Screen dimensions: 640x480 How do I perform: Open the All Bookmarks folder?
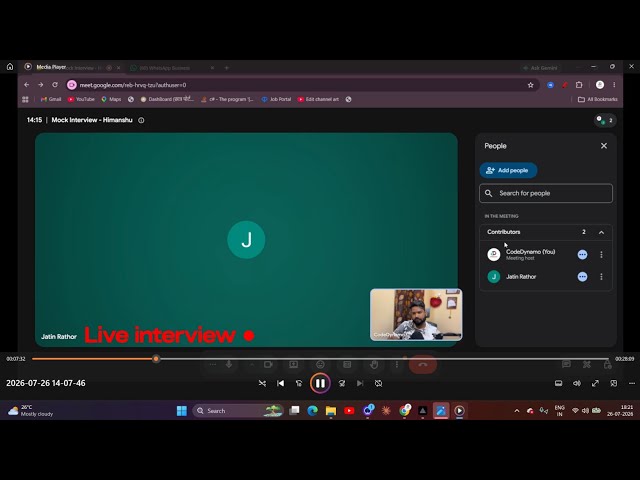click(598, 99)
